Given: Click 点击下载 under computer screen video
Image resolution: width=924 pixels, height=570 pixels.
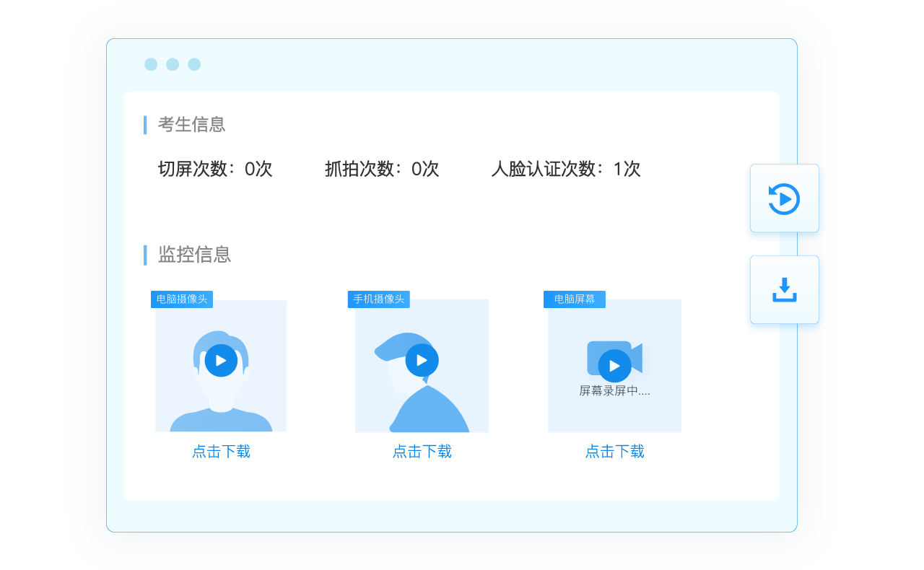Looking at the screenshot, I should [x=614, y=452].
